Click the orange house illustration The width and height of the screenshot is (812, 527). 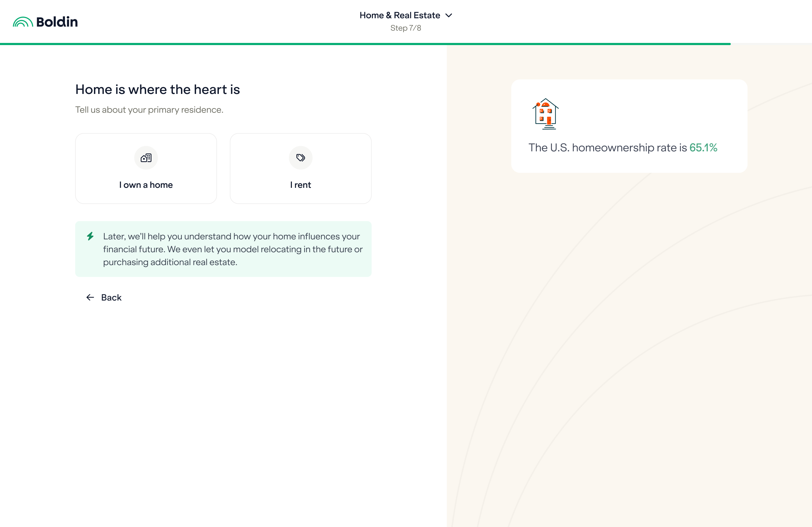click(x=546, y=114)
